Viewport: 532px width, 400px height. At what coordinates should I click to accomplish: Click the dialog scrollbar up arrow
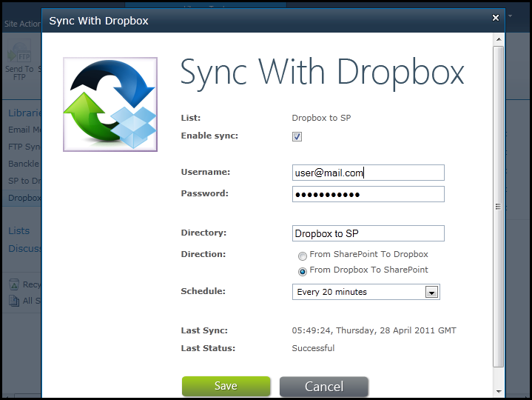tap(499, 39)
